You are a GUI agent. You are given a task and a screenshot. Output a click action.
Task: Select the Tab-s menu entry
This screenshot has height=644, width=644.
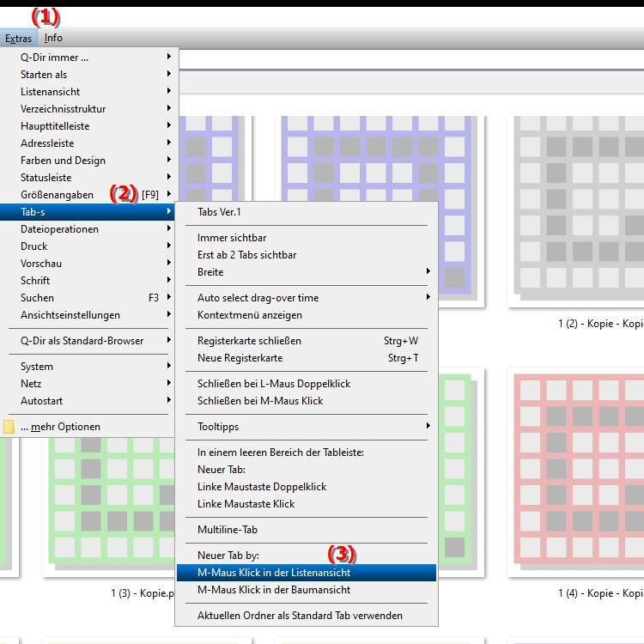tap(88, 212)
